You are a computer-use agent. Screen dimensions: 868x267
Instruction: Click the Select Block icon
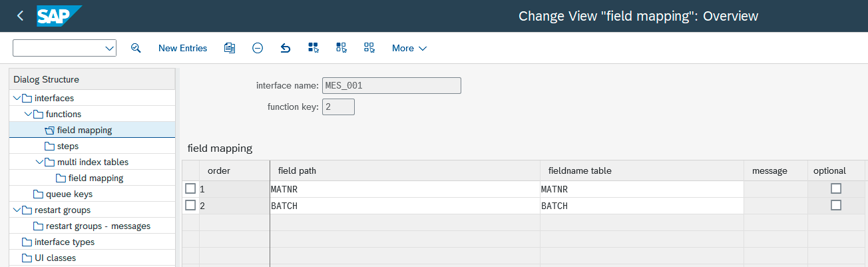(x=341, y=48)
